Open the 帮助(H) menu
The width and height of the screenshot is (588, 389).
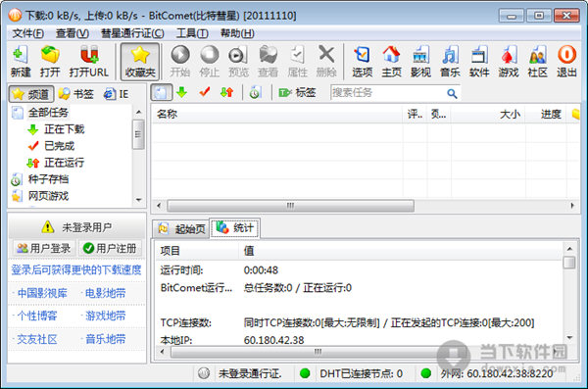point(237,33)
